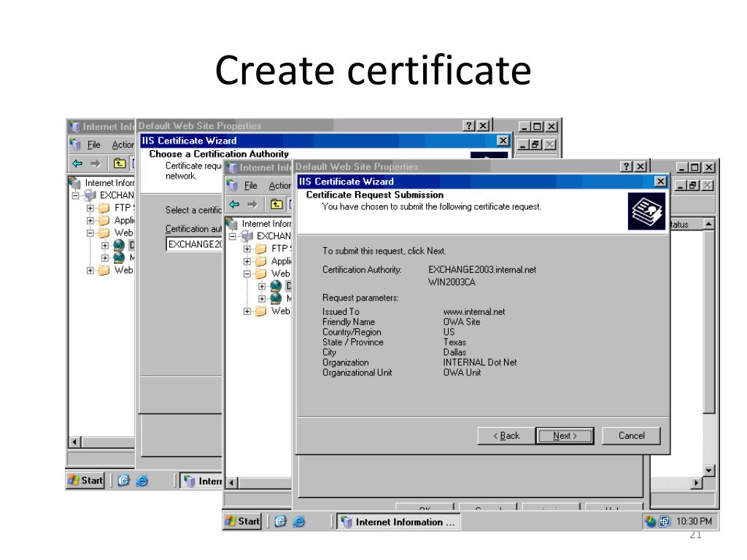This screenshot has width=747, height=560.
Task: Click the certificate stack icon in the front wizard header
Action: [x=646, y=211]
